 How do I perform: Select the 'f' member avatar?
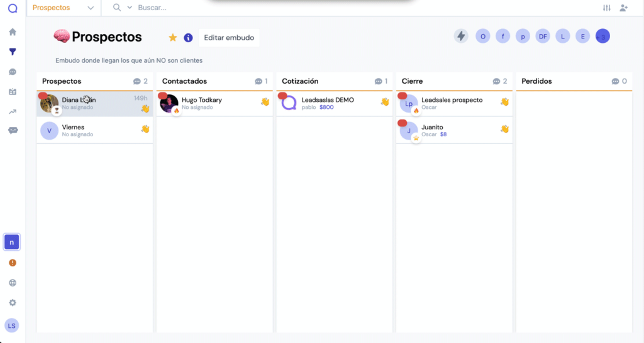[x=503, y=37]
